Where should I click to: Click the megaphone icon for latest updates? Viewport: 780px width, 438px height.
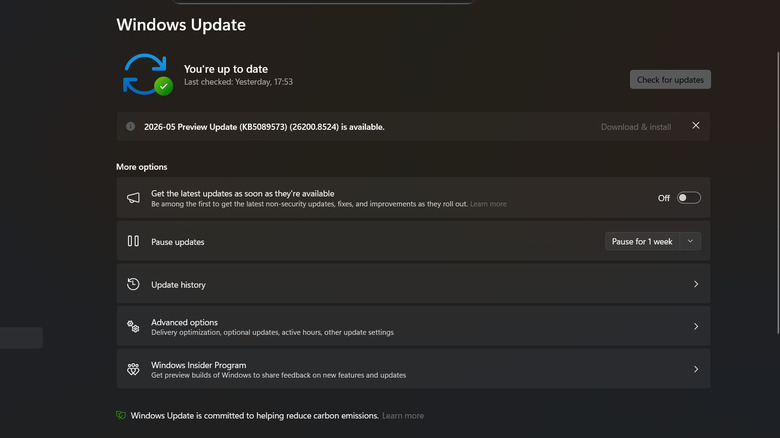tap(133, 198)
